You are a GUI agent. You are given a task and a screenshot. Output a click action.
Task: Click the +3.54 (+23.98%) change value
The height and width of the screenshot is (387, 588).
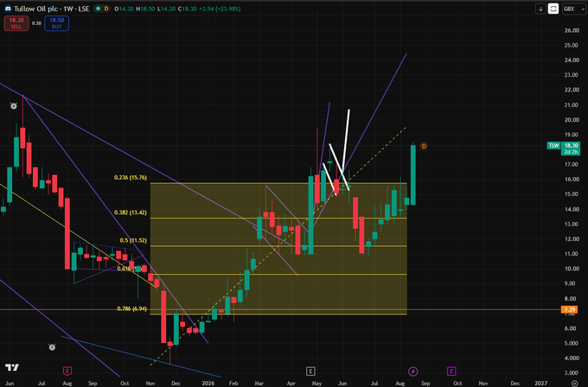[x=222, y=9]
